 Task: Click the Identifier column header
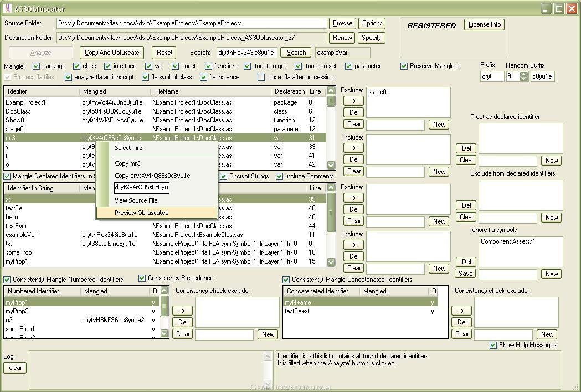tap(42, 91)
